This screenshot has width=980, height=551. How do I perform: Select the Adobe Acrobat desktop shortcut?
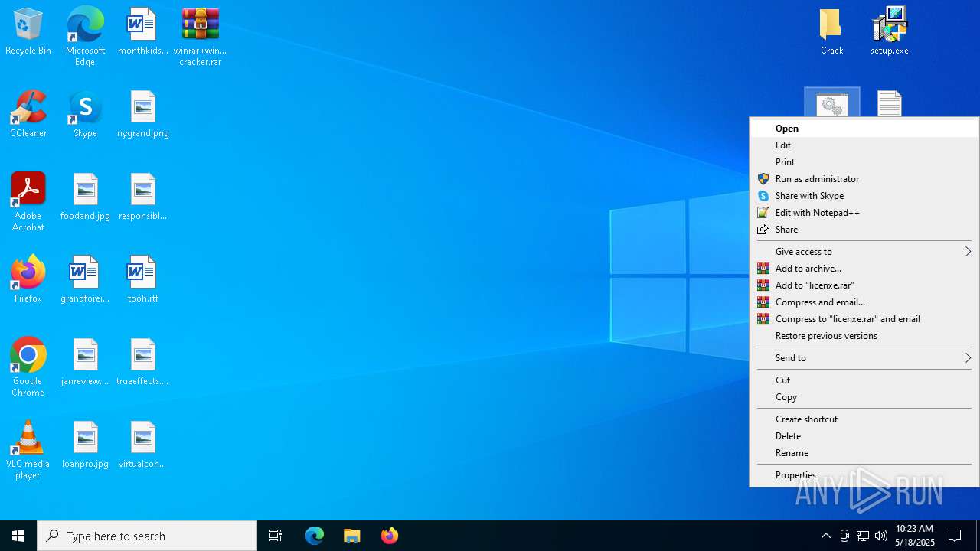point(28,202)
